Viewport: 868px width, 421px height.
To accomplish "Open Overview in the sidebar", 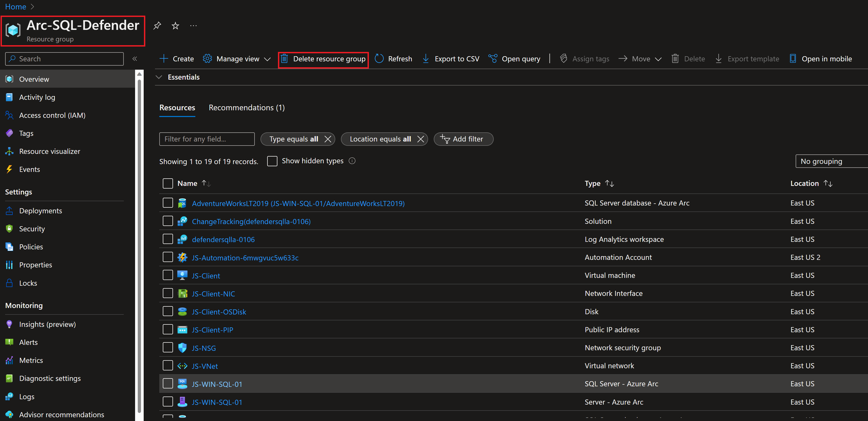I will pyautogui.click(x=67, y=79).
